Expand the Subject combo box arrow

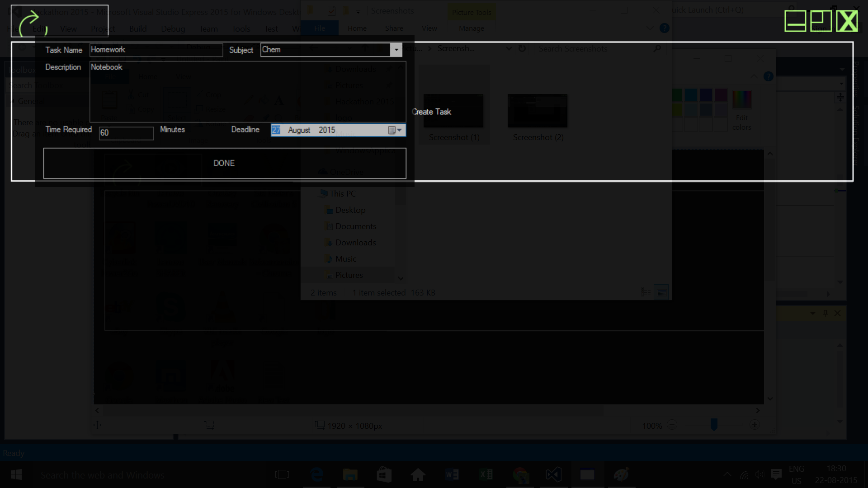(396, 50)
